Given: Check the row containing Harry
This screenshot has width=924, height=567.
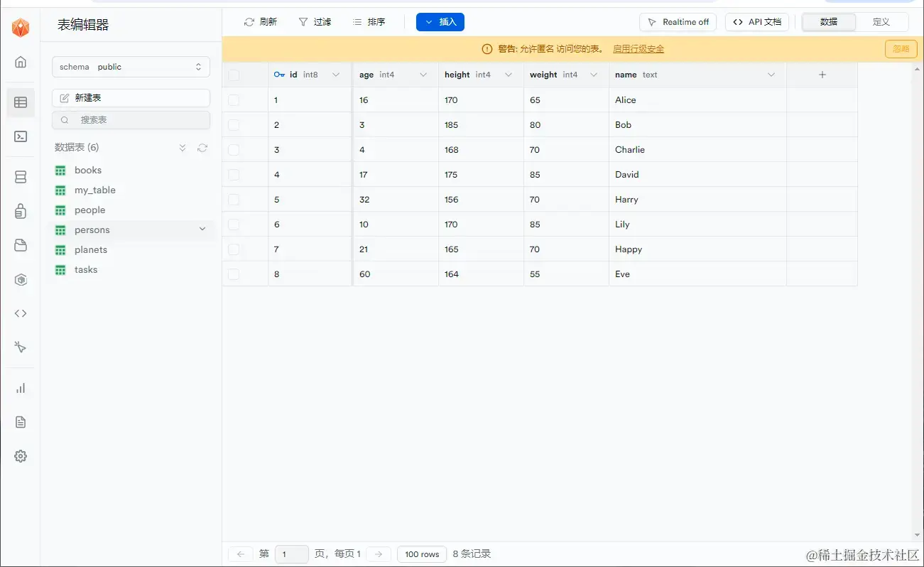Looking at the screenshot, I should tap(234, 200).
